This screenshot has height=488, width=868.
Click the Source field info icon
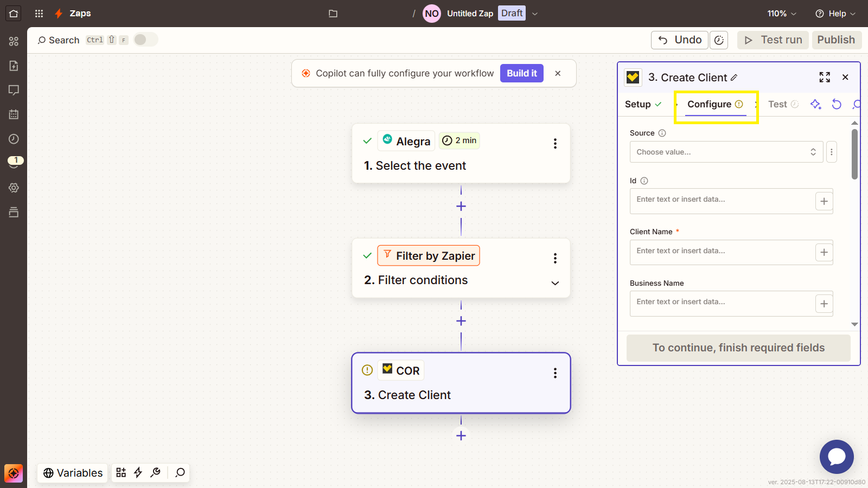point(662,133)
